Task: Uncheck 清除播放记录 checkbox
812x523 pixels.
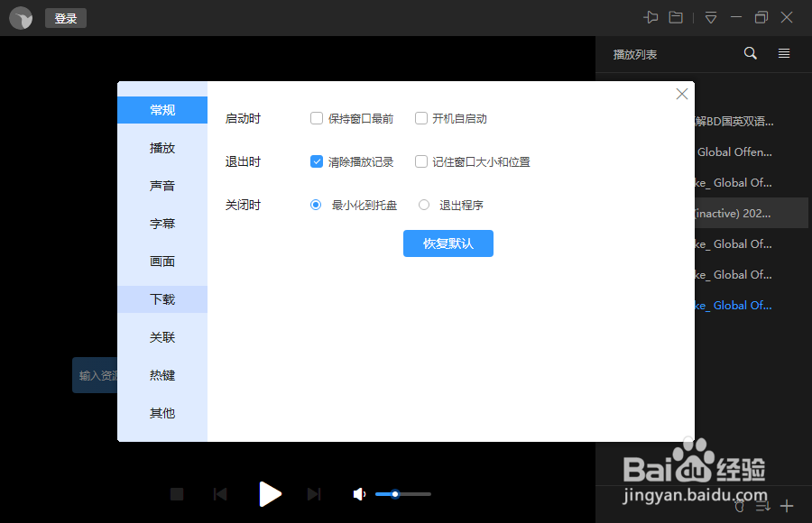Action: point(317,161)
